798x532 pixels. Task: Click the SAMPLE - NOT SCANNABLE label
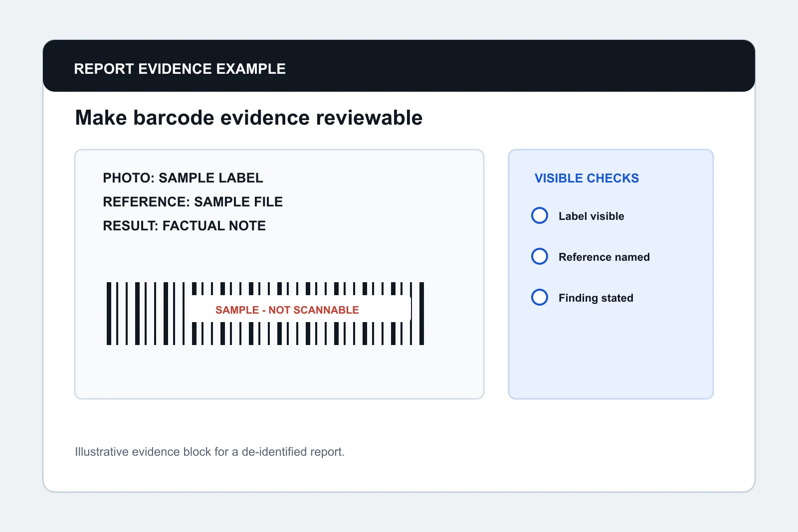click(x=287, y=310)
